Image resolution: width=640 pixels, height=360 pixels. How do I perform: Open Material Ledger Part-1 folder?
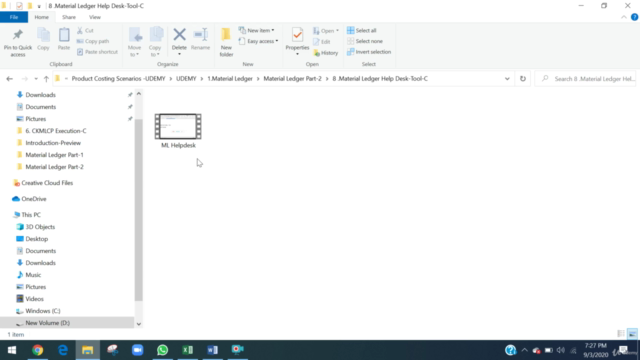(x=54, y=155)
